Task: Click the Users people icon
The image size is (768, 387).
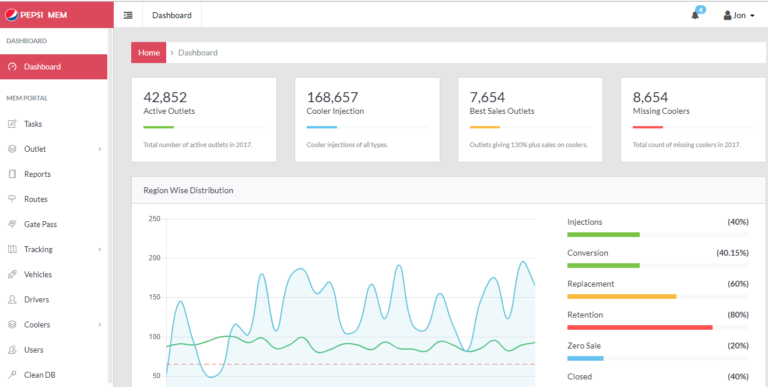Action: tap(13, 350)
